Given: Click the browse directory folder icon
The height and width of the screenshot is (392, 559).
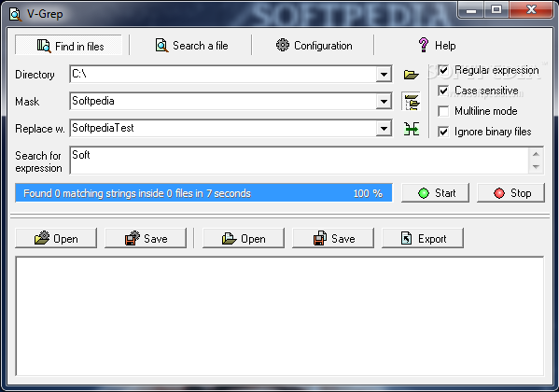Looking at the screenshot, I should click(x=411, y=75).
